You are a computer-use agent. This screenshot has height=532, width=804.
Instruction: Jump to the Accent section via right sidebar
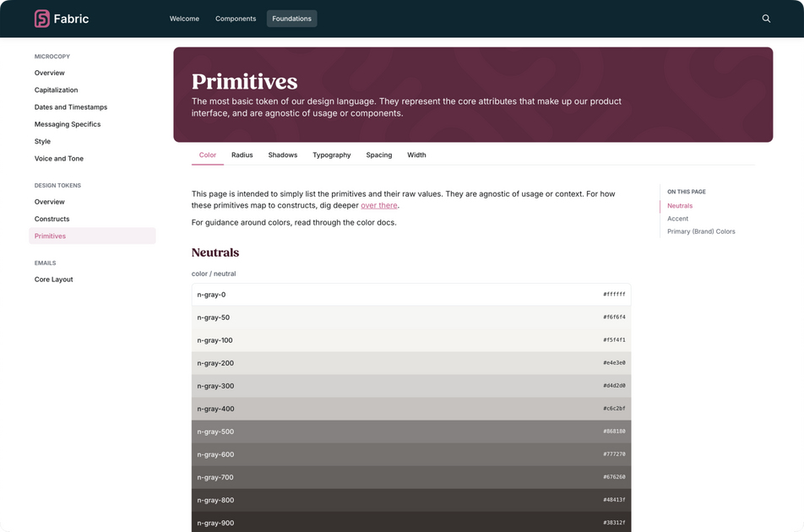tap(677, 218)
